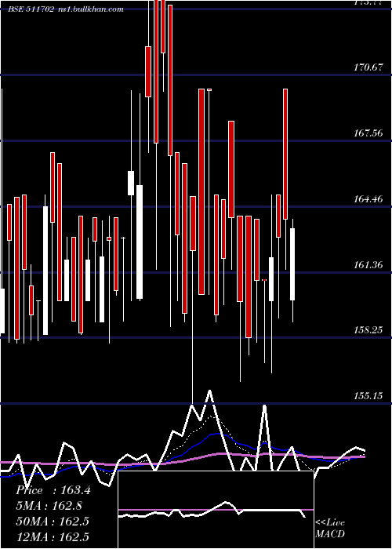Click the 12MA : 162.5 readout
Viewport: 392px width, 549px height.
[53, 536]
